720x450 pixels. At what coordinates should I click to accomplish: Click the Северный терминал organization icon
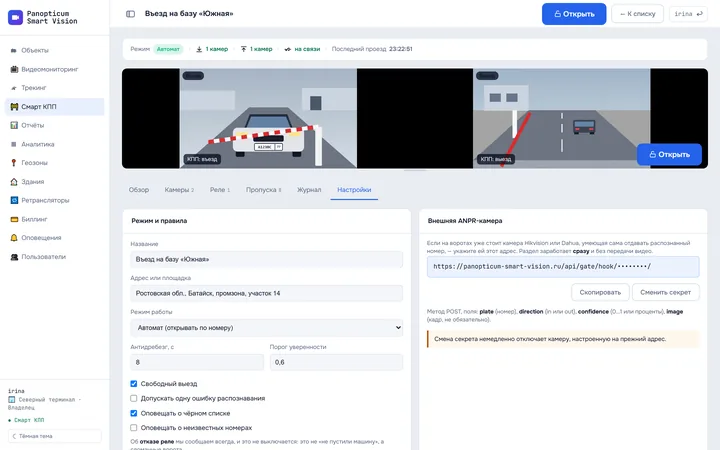[11, 399]
